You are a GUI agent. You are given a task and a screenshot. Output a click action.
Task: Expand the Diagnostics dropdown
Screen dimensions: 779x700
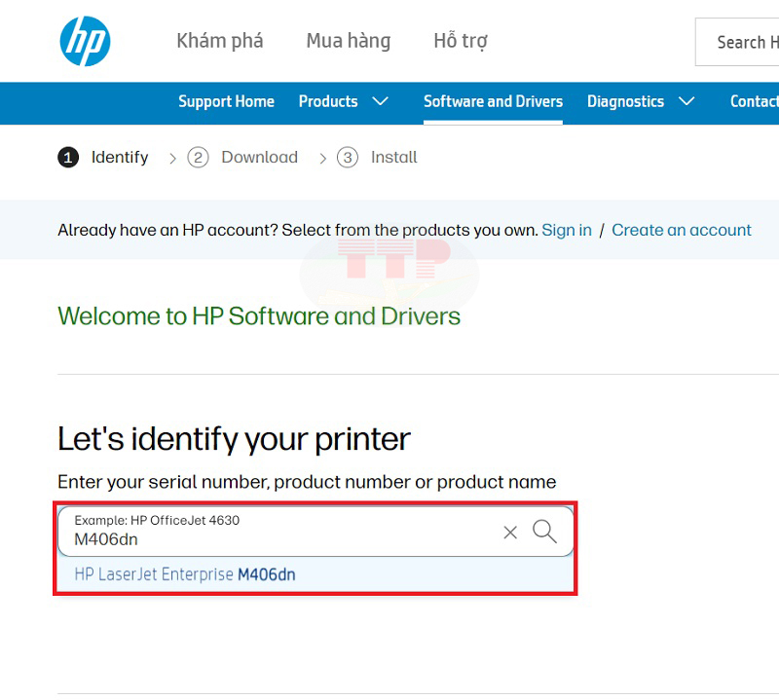click(642, 101)
